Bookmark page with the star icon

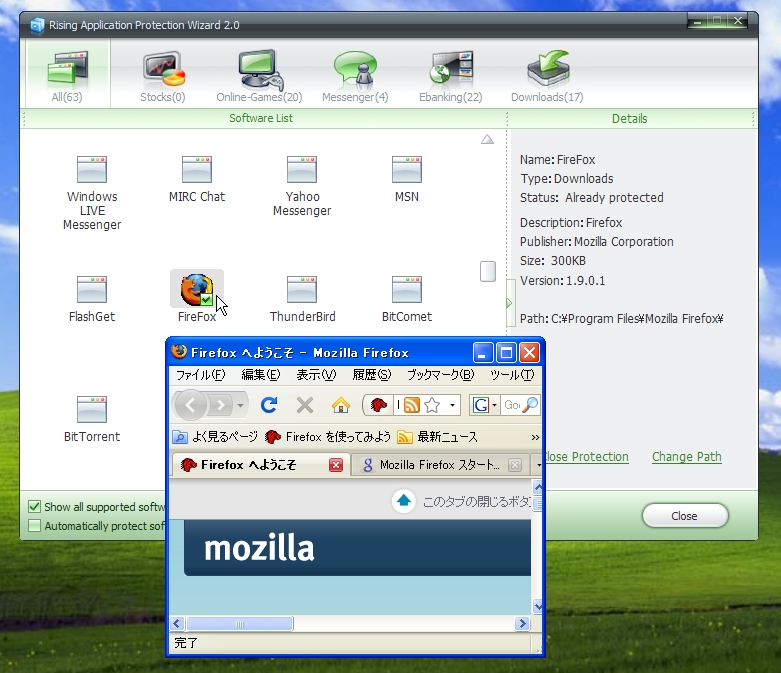432,405
